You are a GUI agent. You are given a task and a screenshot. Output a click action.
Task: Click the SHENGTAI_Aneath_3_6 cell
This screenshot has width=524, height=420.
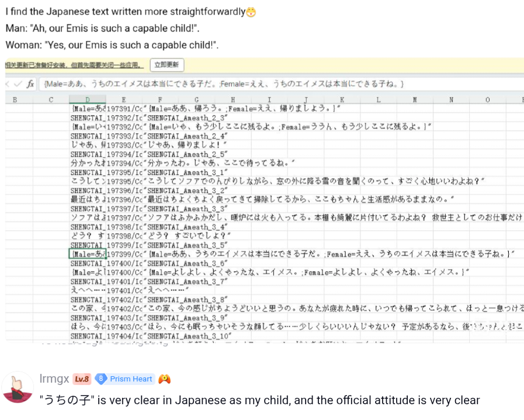pyautogui.click(x=186, y=263)
